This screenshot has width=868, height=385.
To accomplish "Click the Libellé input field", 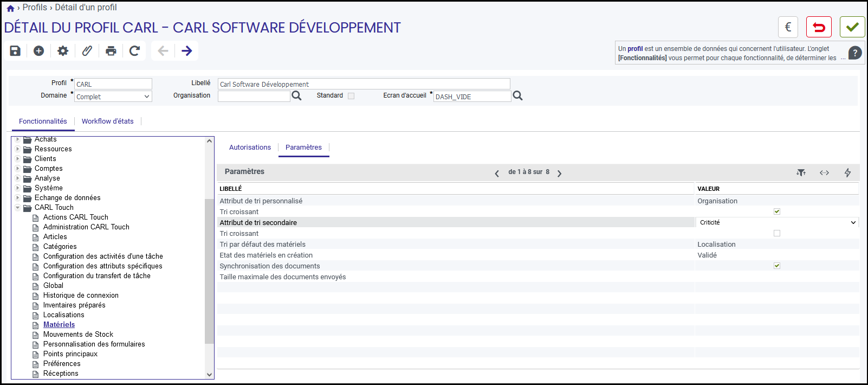I will tap(364, 84).
